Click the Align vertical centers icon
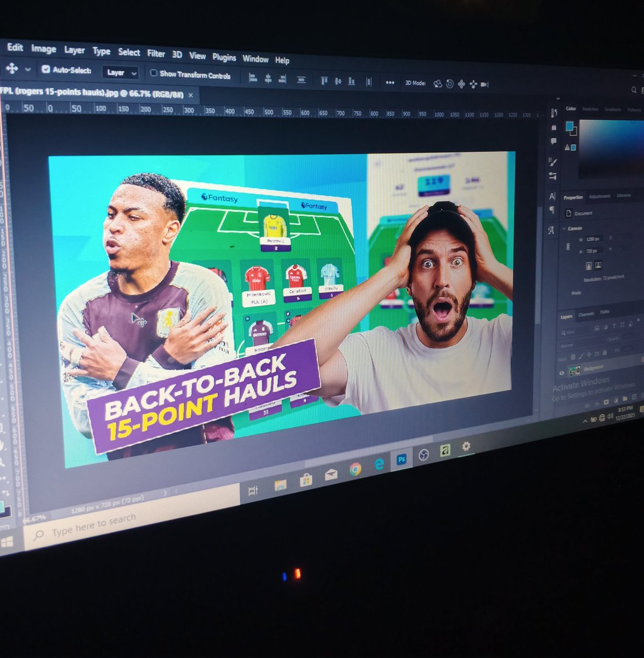644x658 pixels. pos(338,81)
